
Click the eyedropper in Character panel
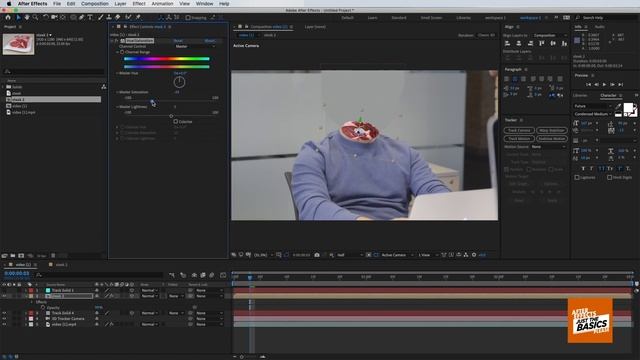(618, 106)
